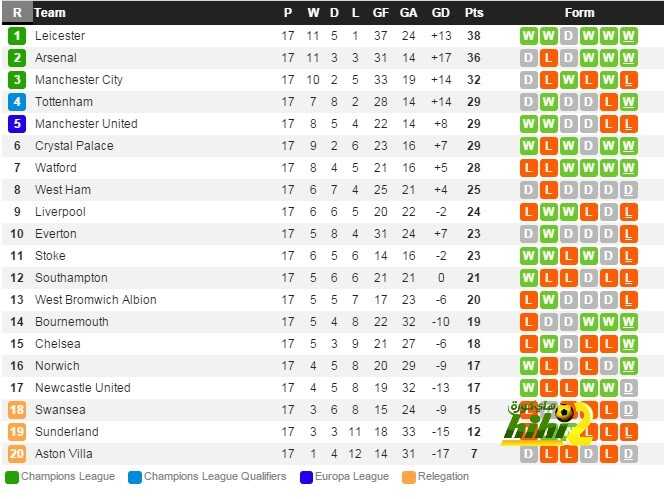
Task: Click Leicester's latest underlined W form badge
Action: point(628,36)
